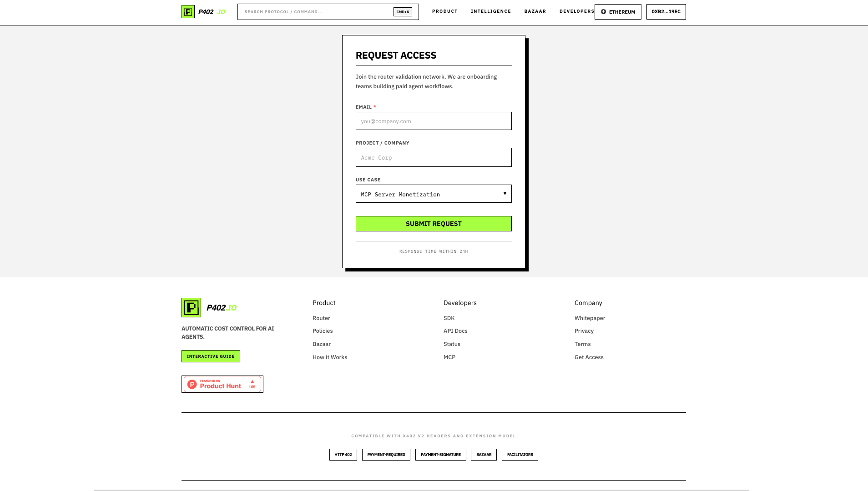Open the Product navigation menu
Screen dimensions: 868x491
click(445, 11)
